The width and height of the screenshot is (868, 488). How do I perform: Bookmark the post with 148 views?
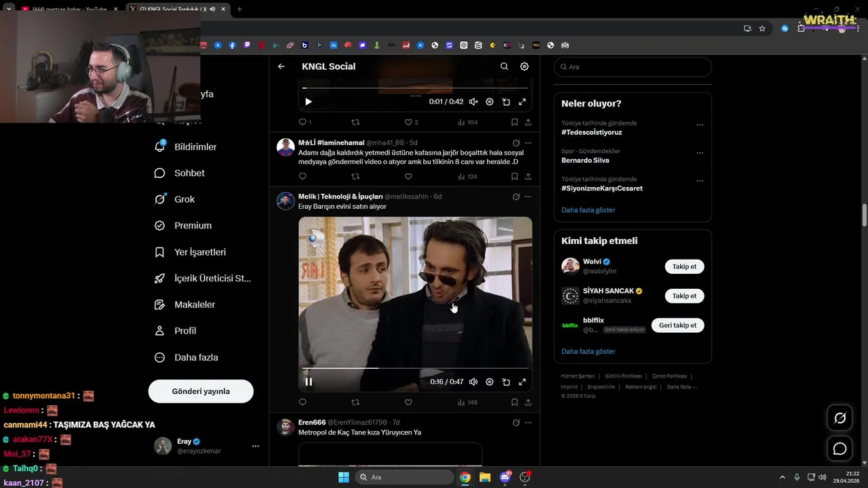tap(514, 402)
